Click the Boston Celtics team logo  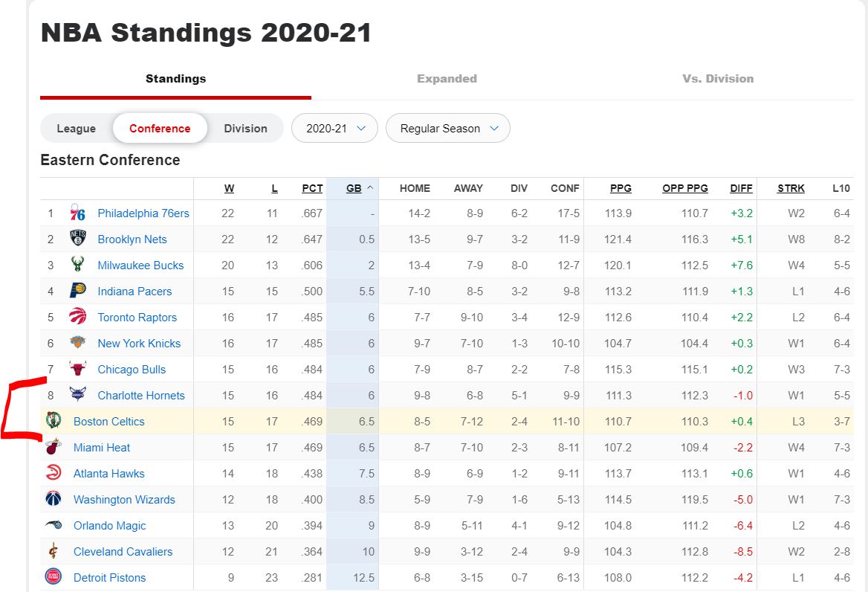point(54,420)
